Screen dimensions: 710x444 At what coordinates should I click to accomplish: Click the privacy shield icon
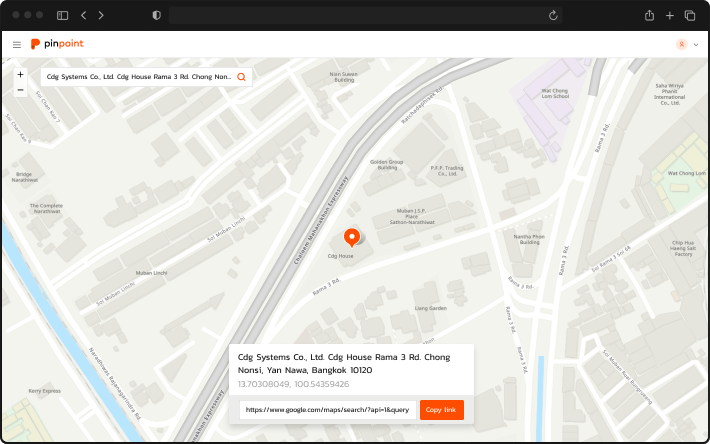pos(157,15)
